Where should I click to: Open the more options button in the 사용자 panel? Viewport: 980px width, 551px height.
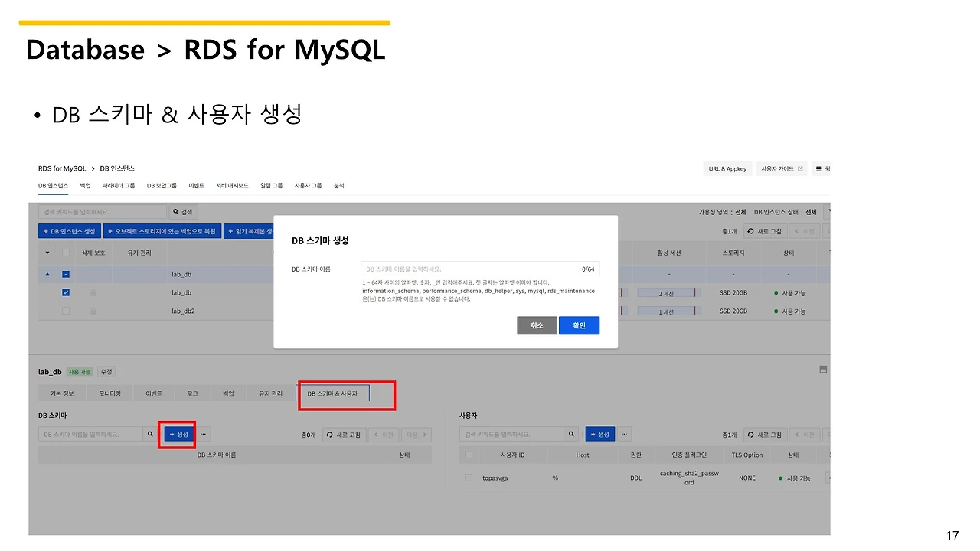click(x=625, y=434)
